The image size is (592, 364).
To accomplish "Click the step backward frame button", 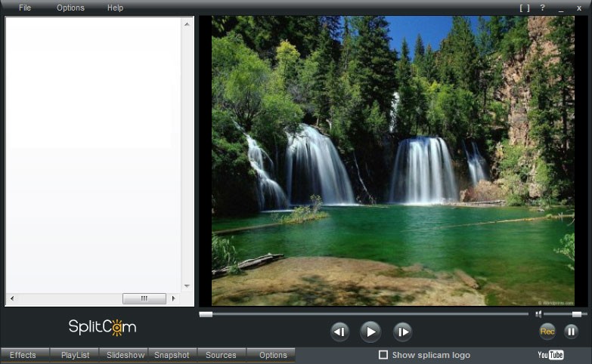I will point(340,331).
